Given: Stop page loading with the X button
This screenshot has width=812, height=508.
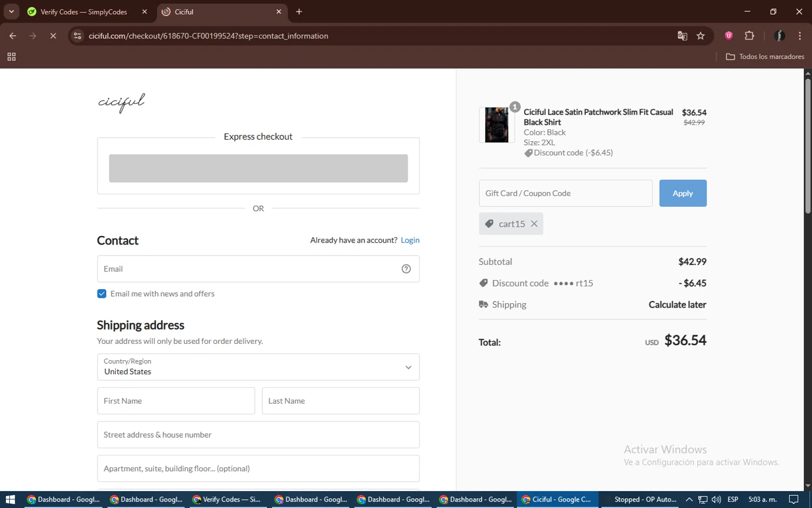Looking at the screenshot, I should (53, 36).
